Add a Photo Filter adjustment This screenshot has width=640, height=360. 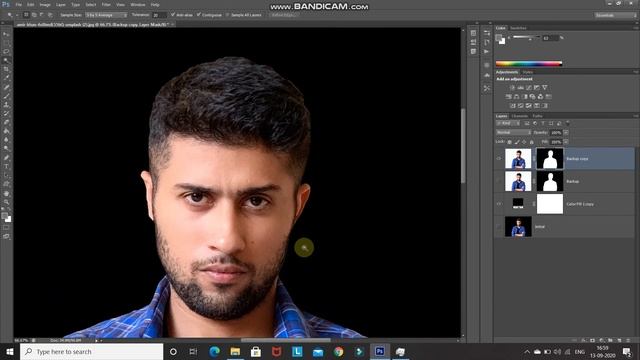[x=532, y=97]
